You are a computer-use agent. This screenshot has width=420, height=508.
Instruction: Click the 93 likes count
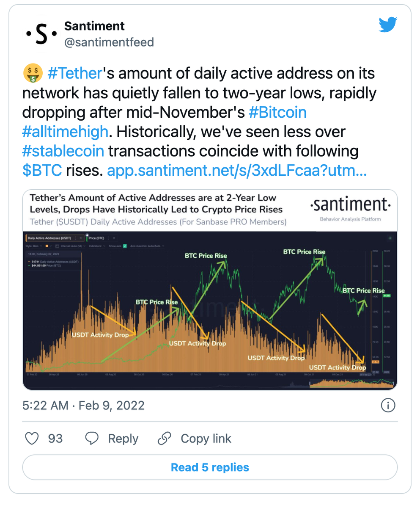(55, 439)
